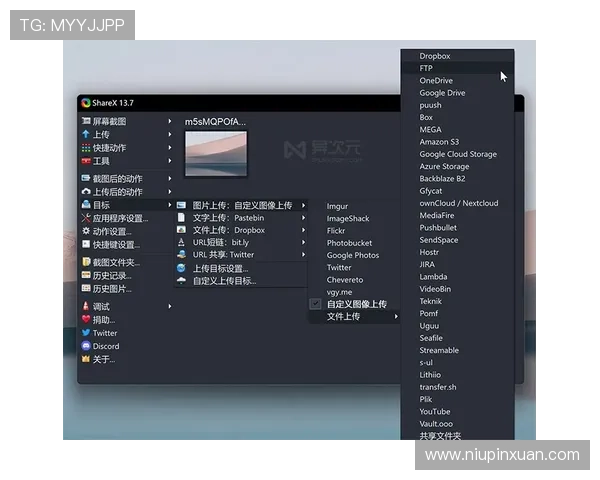The image size is (600, 480).
Task: Click the destinations (目标) icon
Action: pyautogui.click(x=86, y=205)
